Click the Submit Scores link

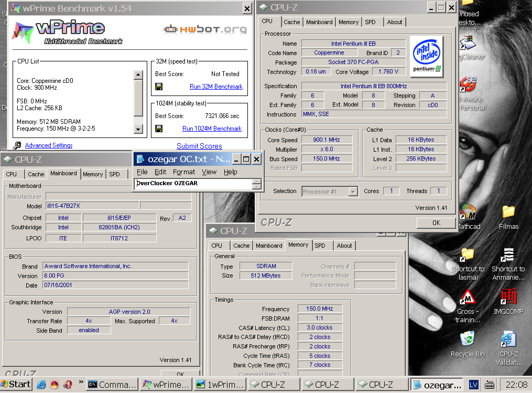click(199, 146)
